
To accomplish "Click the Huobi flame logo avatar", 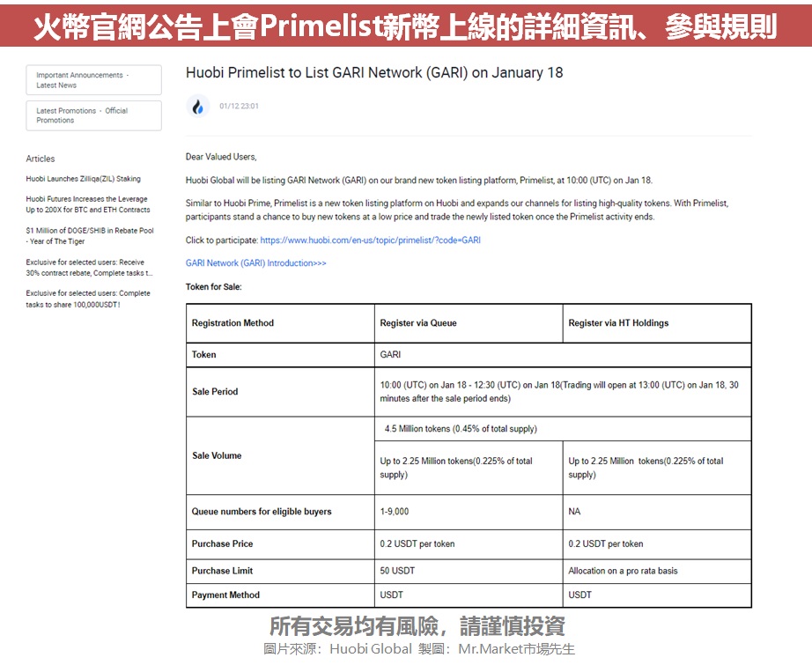I will point(198,107).
